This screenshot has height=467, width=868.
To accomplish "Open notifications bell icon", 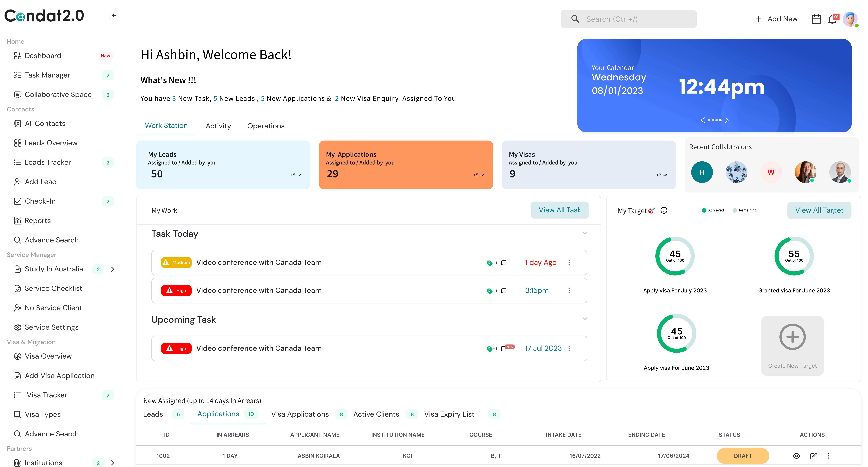I will click(x=832, y=19).
